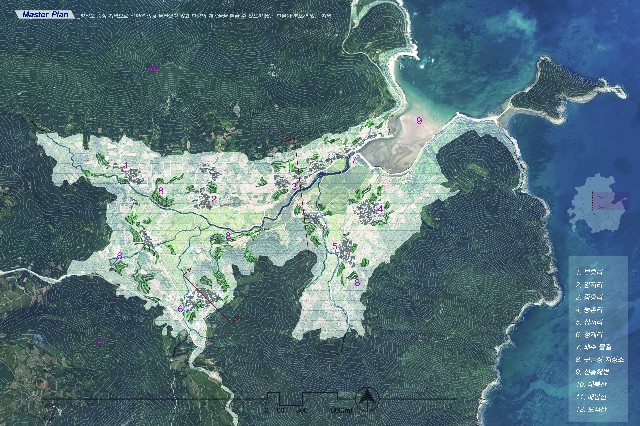Click the subtitle text beside Master Plan
The height and width of the screenshot is (426, 640).
tap(206, 16)
